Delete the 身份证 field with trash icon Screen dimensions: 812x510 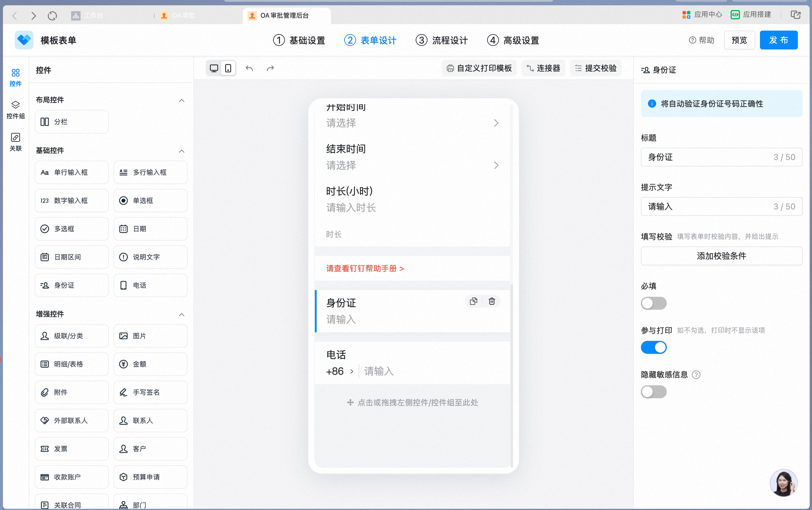coord(492,301)
